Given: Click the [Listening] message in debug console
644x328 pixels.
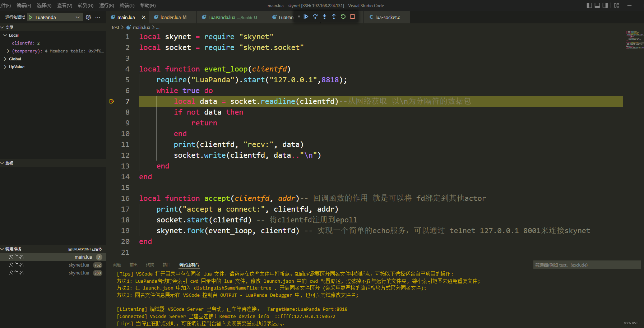Looking at the screenshot, I should click(232, 309).
